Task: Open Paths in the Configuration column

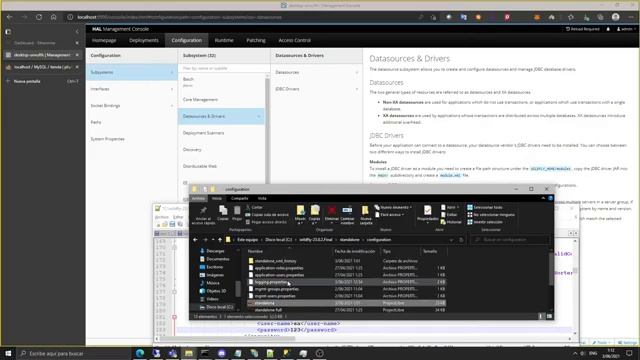Action: (132, 122)
